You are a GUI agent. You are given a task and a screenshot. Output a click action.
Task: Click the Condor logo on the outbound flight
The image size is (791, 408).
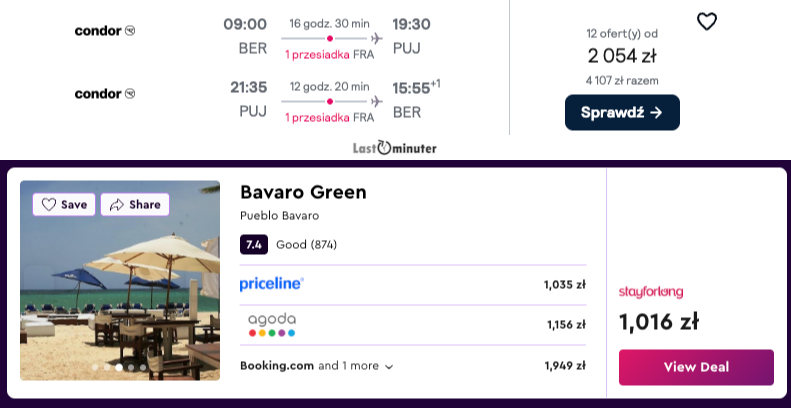[105, 31]
